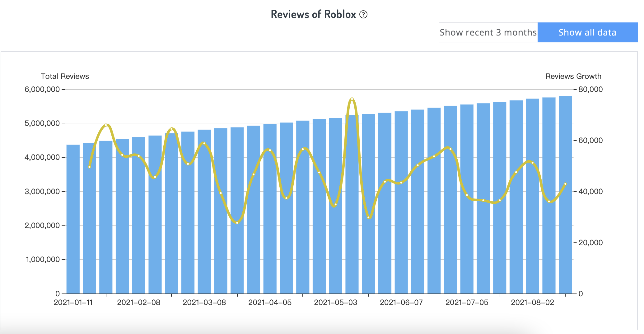This screenshot has width=644, height=334.
Task: Click the Reviews Growth axis title
Action: click(x=573, y=76)
